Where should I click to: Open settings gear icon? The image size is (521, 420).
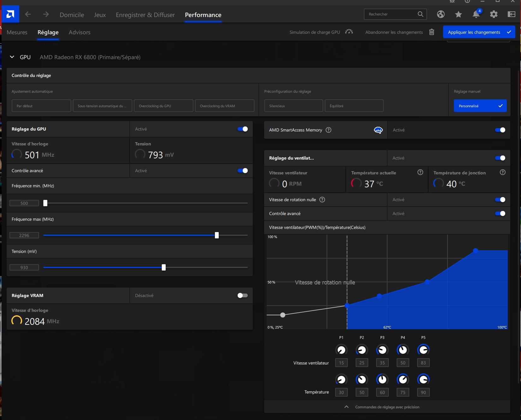coord(494,14)
